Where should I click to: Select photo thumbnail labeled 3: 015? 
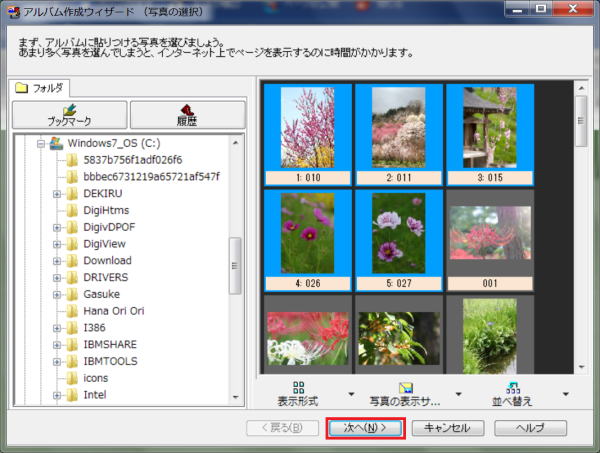click(x=490, y=135)
